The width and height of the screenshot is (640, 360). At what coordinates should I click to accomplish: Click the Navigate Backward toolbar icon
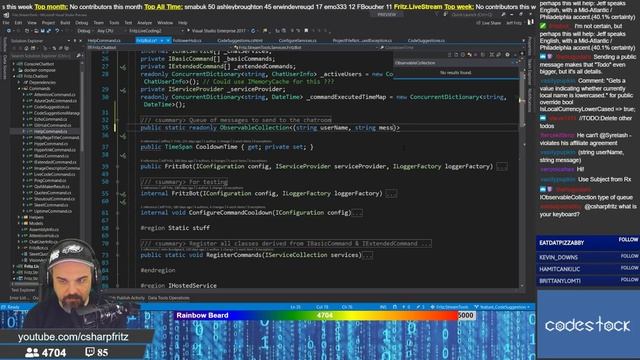click(x=9, y=31)
